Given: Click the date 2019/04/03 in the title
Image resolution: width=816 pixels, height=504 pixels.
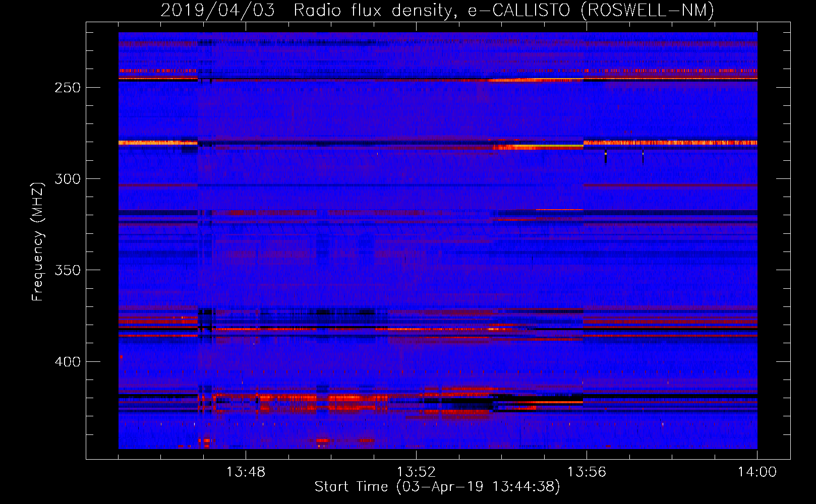Looking at the screenshot, I should (x=218, y=10).
